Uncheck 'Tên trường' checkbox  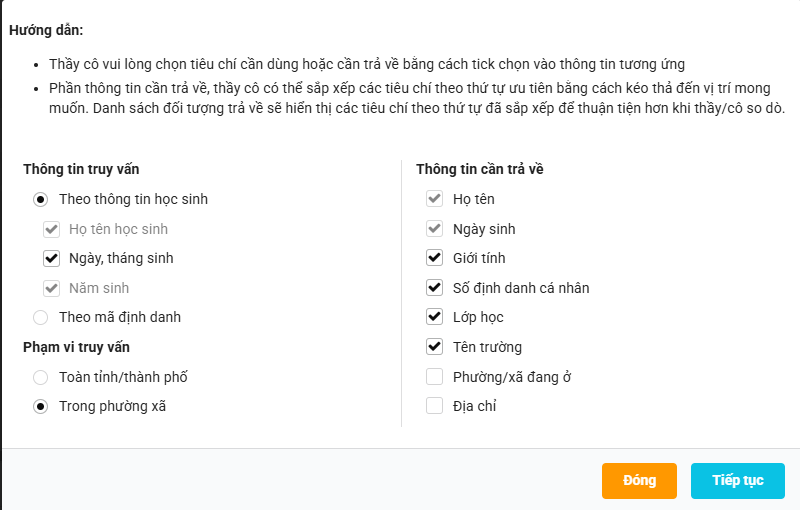coord(434,347)
